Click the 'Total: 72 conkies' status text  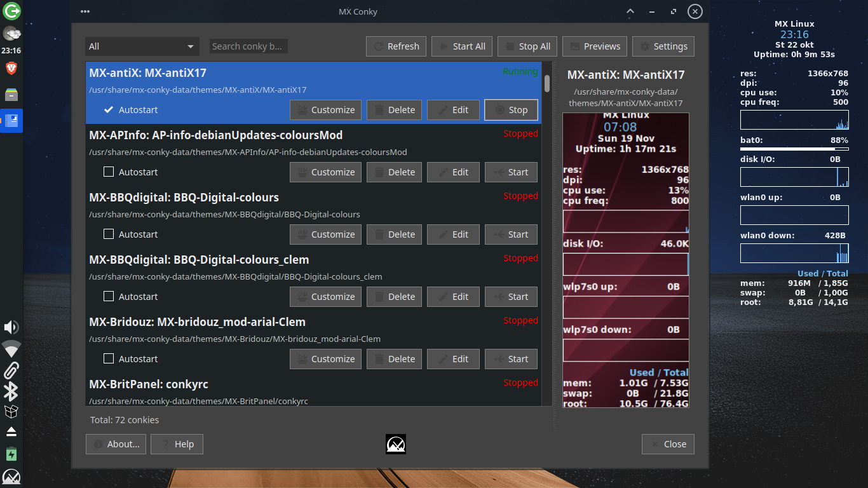pyautogui.click(x=125, y=420)
